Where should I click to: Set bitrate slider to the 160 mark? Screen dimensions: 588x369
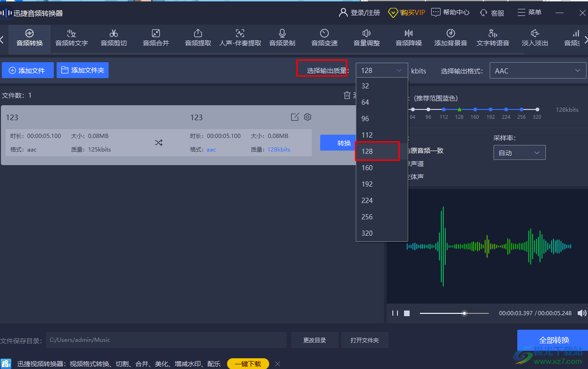point(475,109)
